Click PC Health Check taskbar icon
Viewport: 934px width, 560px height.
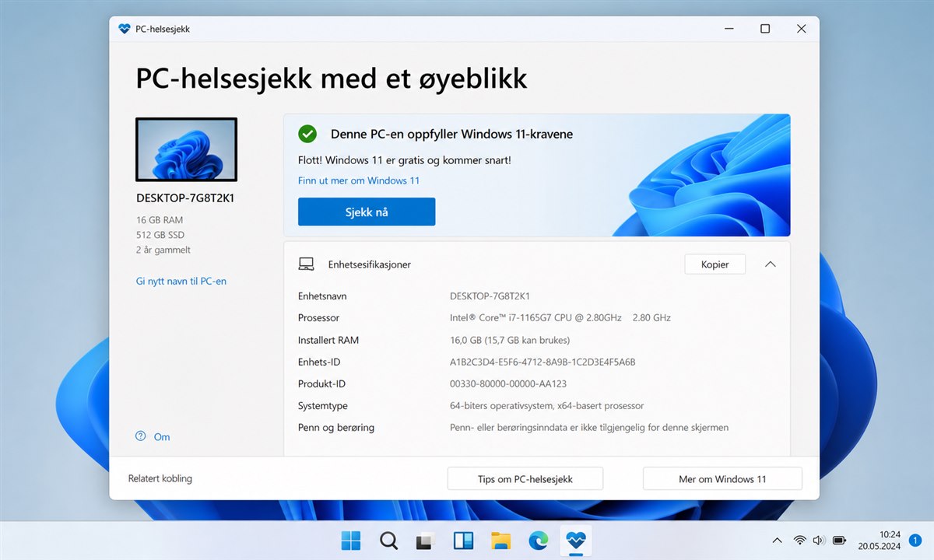click(576, 539)
